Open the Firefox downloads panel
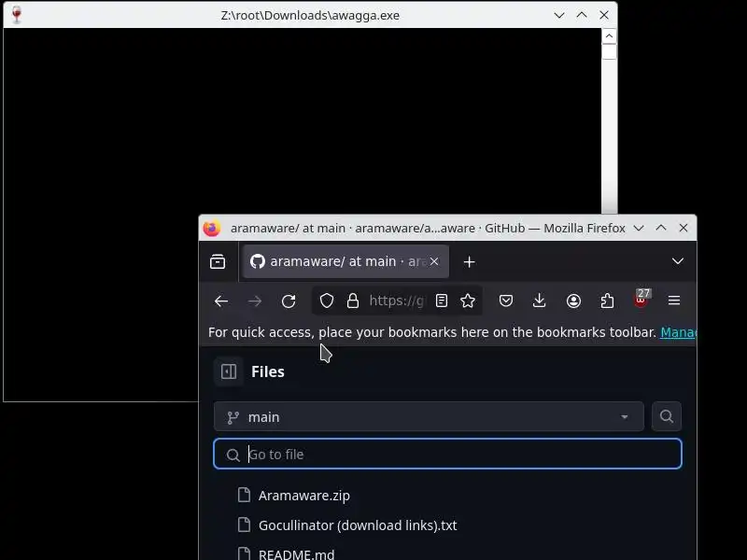Image resolution: width=747 pixels, height=560 pixels. pos(540,301)
